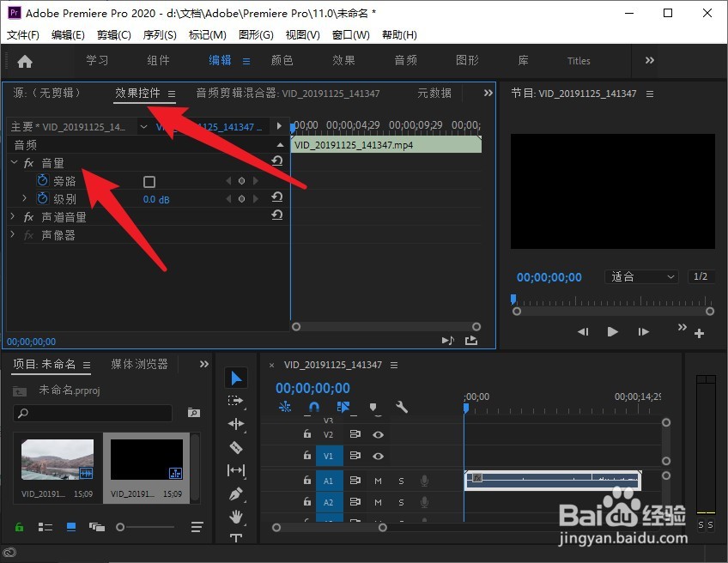The image size is (728, 563).
Task: Switch project panel to list view
Action: coord(45,527)
